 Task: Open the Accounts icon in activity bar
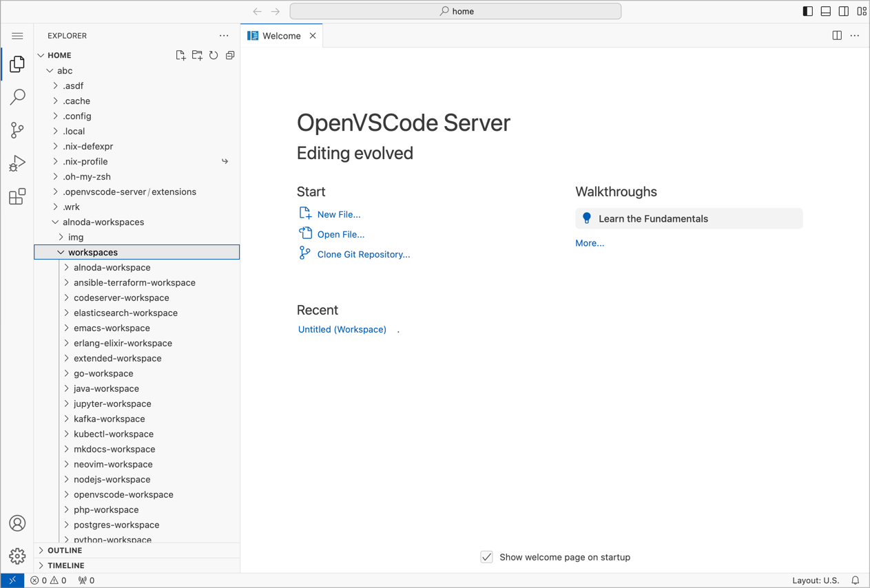(x=17, y=523)
